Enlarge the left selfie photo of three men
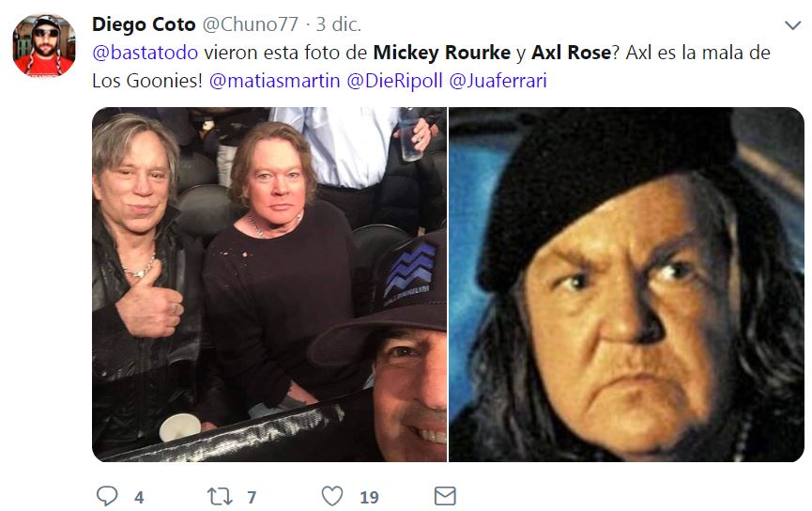The height and width of the screenshot is (511, 812). (x=269, y=284)
